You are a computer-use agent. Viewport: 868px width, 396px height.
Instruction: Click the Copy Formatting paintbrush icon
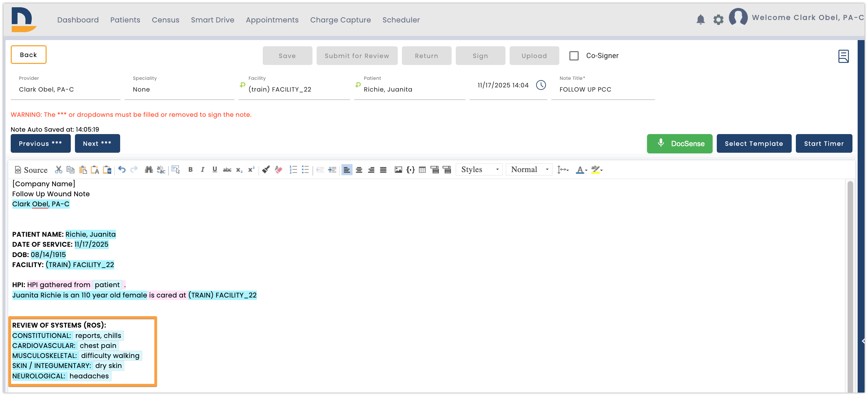tap(266, 170)
